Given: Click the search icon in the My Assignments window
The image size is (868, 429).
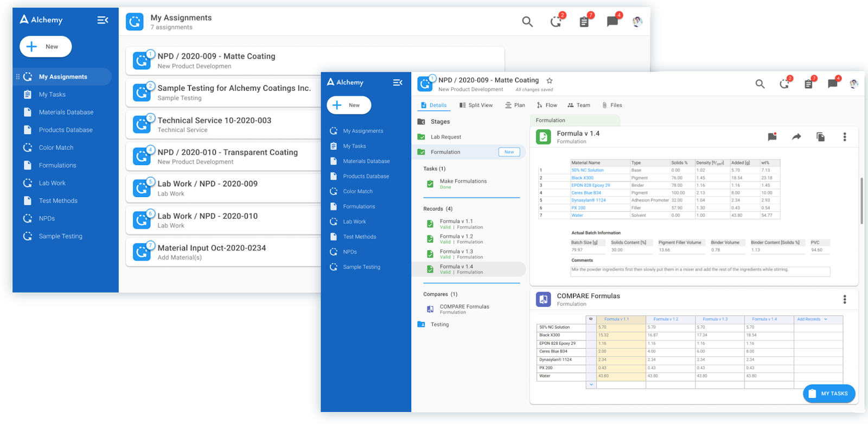Looking at the screenshot, I should coord(527,22).
